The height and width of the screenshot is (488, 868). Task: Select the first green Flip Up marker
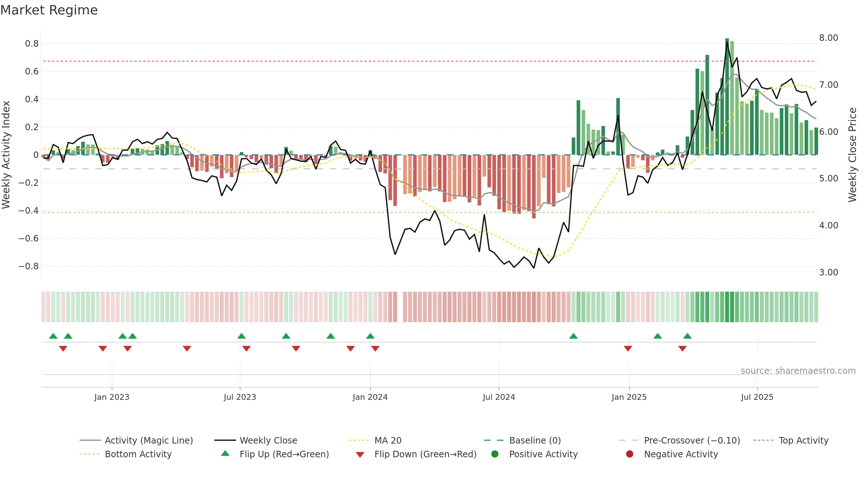(53, 336)
